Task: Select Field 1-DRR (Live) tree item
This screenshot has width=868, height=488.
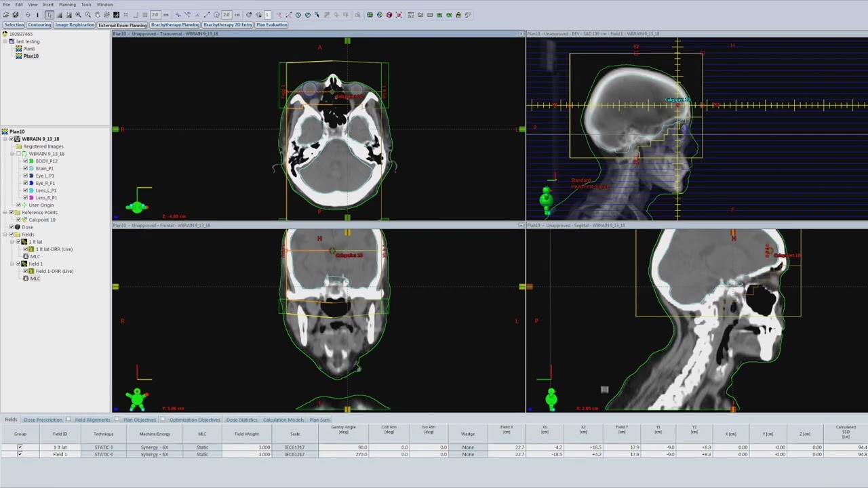Action: tap(54, 271)
